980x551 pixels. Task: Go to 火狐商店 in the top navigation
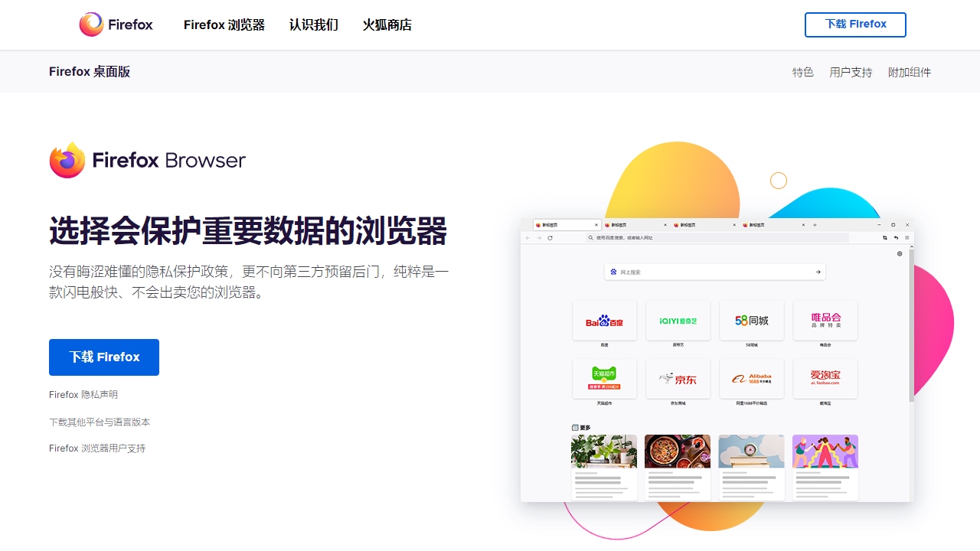[x=387, y=24]
